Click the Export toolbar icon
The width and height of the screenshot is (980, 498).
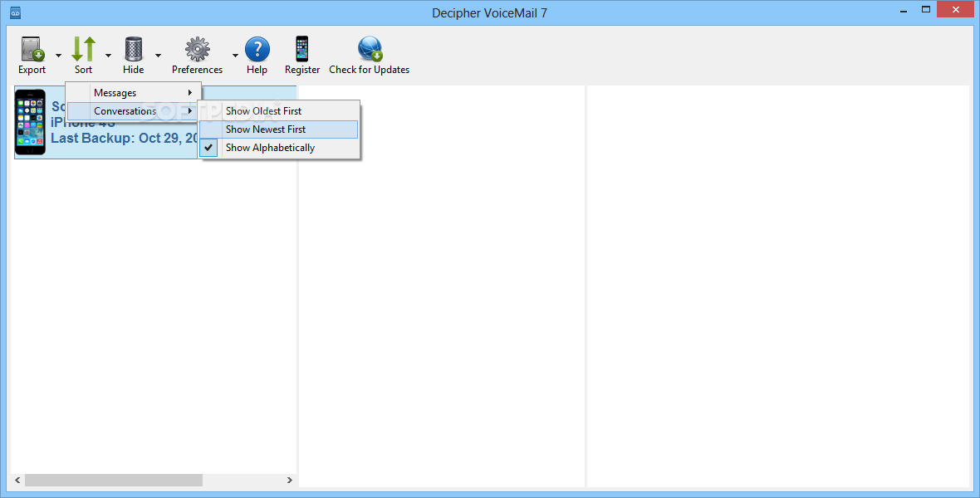32,49
